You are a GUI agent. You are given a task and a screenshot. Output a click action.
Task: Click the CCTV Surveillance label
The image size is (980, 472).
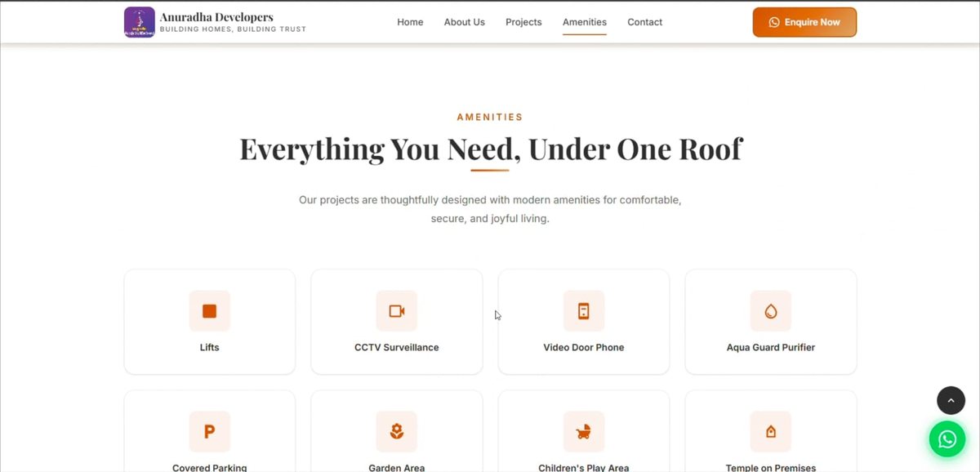(397, 347)
